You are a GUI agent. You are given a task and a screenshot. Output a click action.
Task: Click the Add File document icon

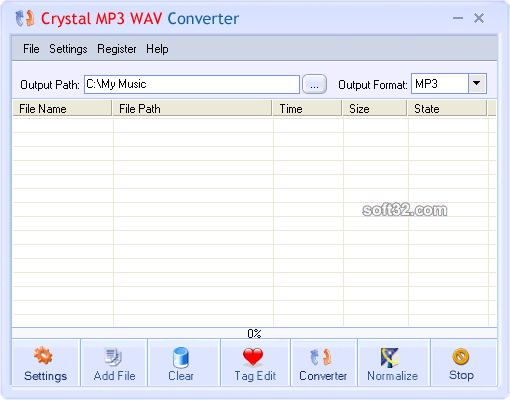[x=114, y=363]
